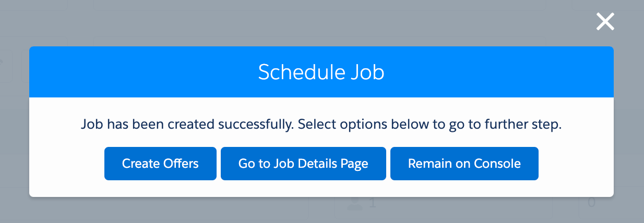The image size is (644, 223).
Task: Click white dialog area right of Remain on Console
Action: 575,164
